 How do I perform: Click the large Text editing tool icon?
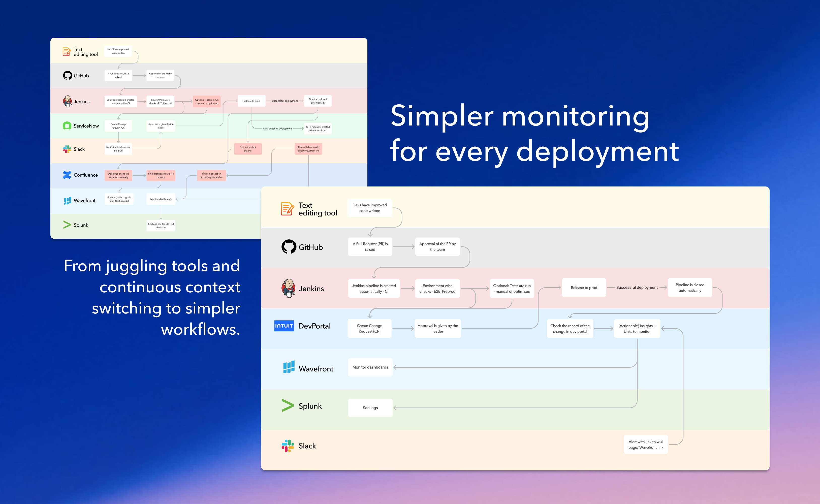pyautogui.click(x=287, y=209)
